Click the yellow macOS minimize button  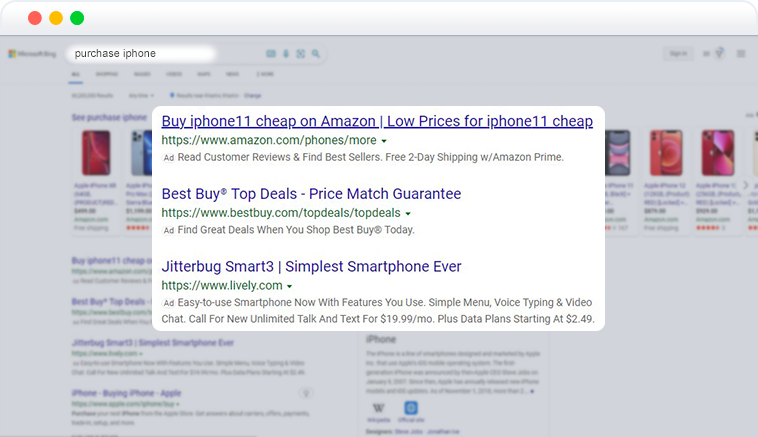point(56,18)
